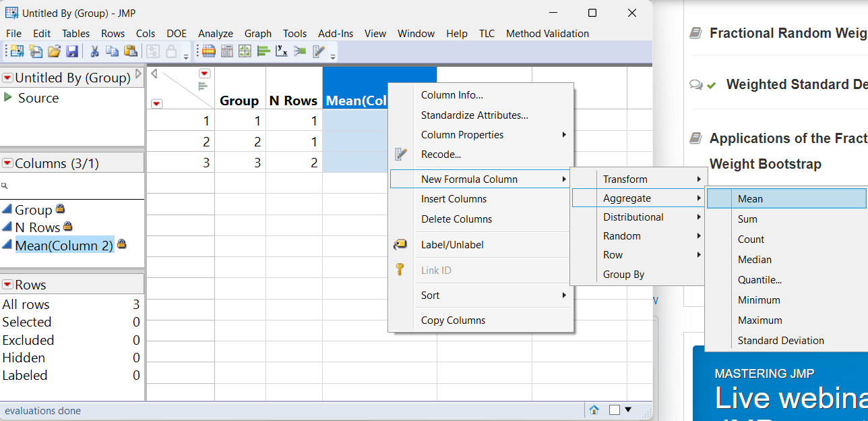
Task: Open the Rows panel red triangle menu
Action: [x=7, y=285]
